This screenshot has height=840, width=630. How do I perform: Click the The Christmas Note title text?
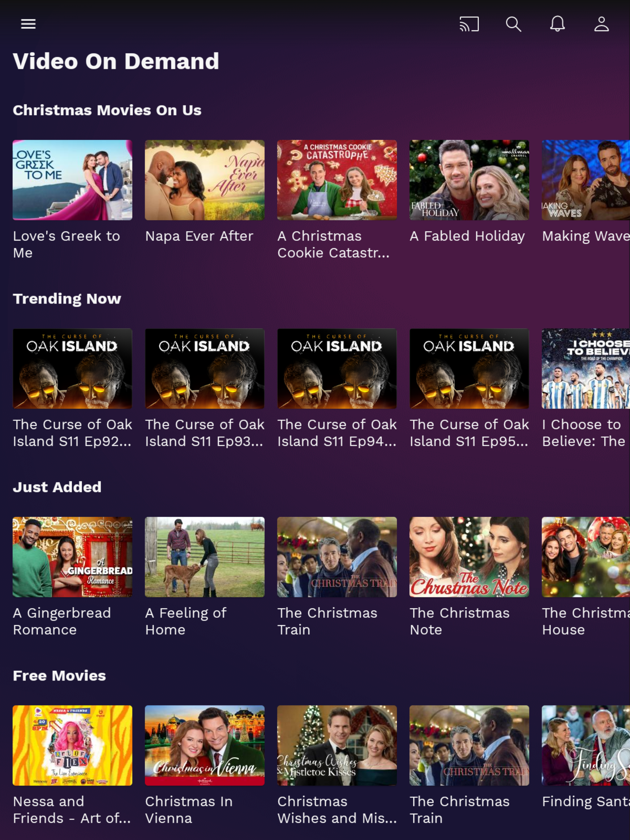click(x=459, y=621)
